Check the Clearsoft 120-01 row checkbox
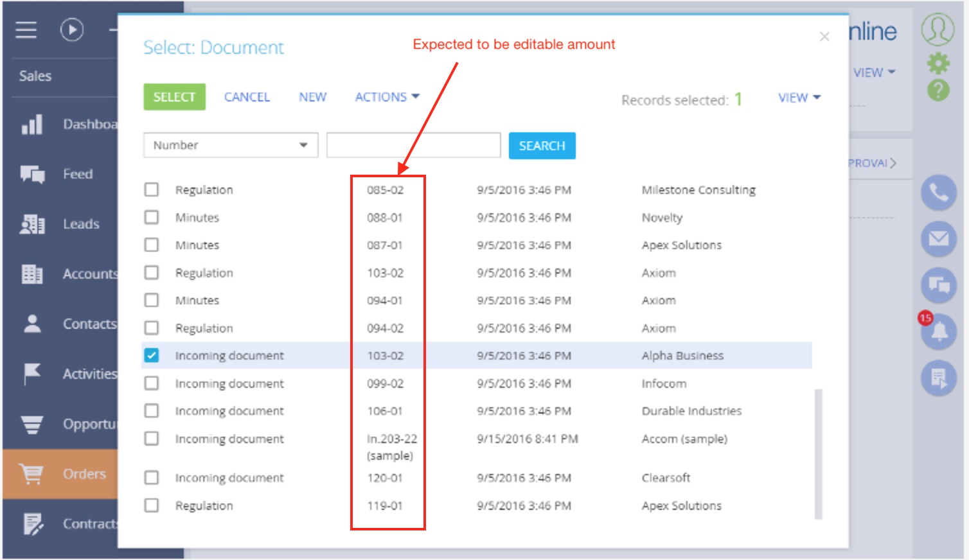The height and width of the screenshot is (560, 969). click(152, 477)
